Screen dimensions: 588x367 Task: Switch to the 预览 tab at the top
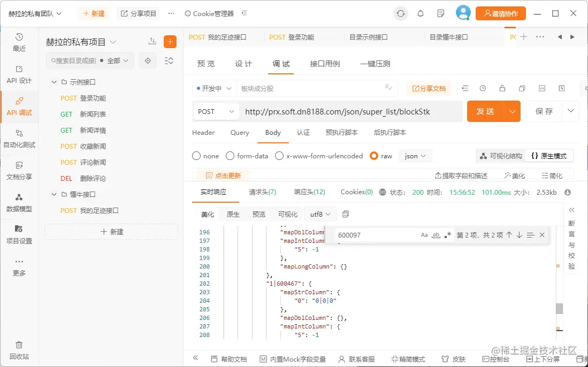tap(206, 64)
